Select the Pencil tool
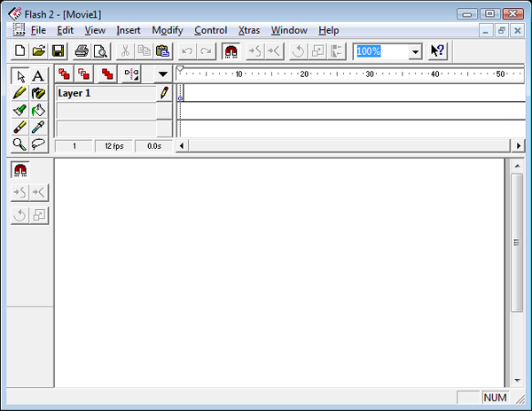Viewport: 532px width, 411px height. (20, 93)
